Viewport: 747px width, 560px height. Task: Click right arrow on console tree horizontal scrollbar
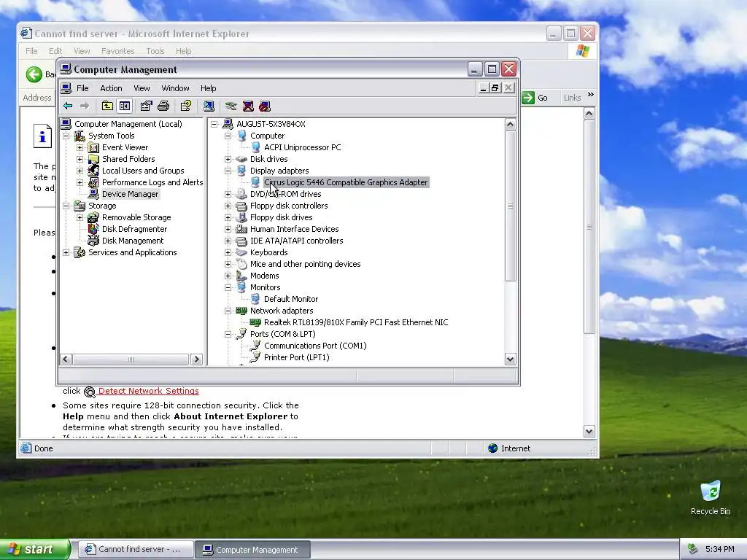click(x=196, y=359)
